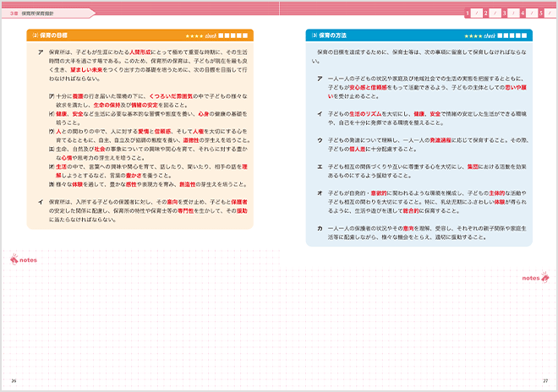Click the four-star rating in 保育の方法 header

[473, 36]
